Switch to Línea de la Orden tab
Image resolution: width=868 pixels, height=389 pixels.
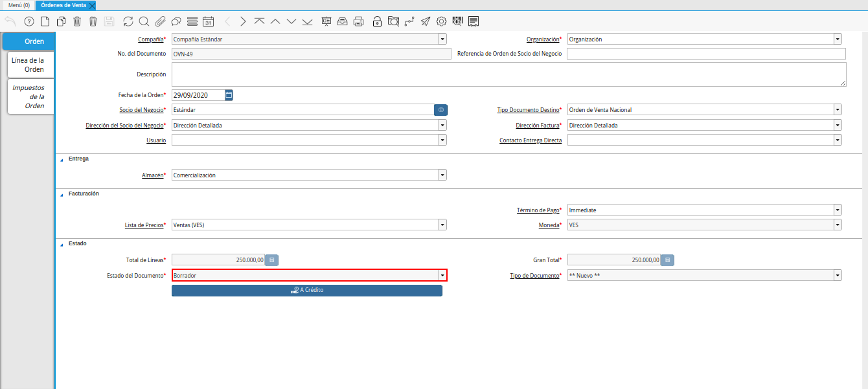coord(29,65)
